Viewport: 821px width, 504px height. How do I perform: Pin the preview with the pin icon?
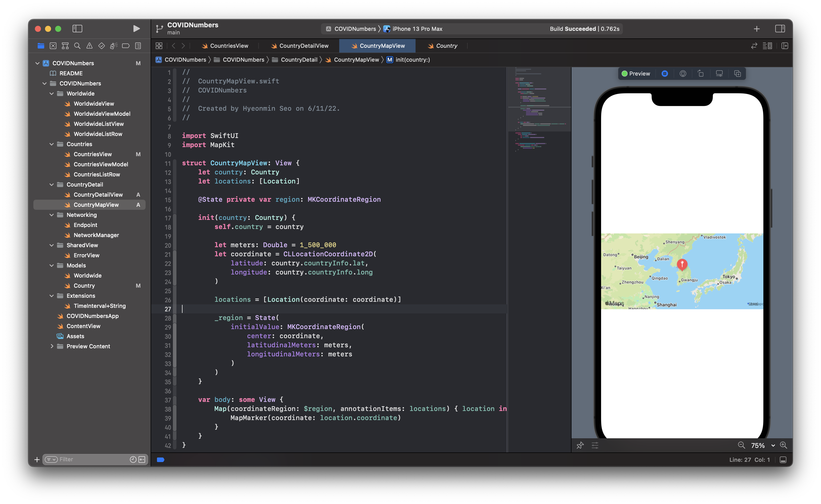pos(580,445)
